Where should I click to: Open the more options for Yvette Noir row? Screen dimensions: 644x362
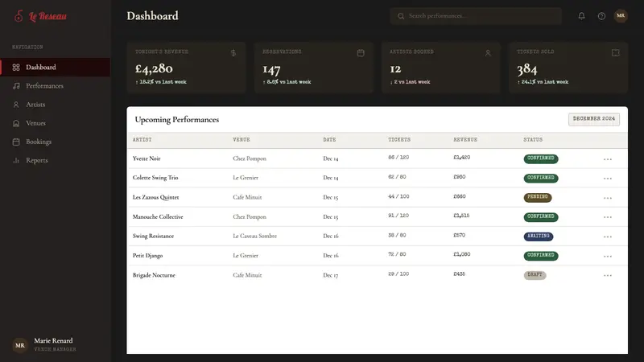pos(608,158)
